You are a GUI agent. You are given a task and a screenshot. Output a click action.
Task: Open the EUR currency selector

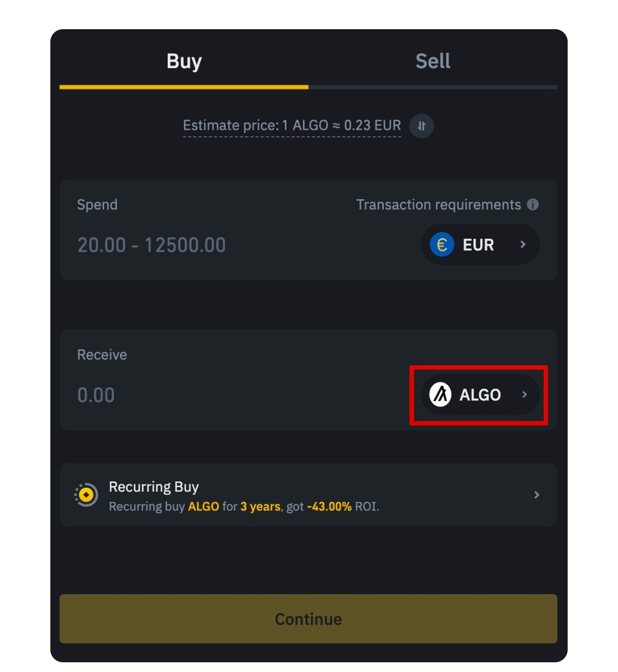tap(478, 245)
